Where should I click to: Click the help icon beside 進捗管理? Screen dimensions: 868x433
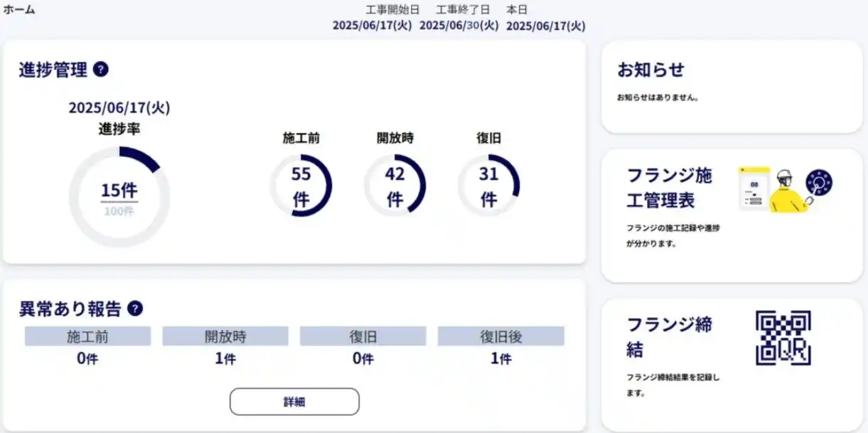click(x=101, y=70)
